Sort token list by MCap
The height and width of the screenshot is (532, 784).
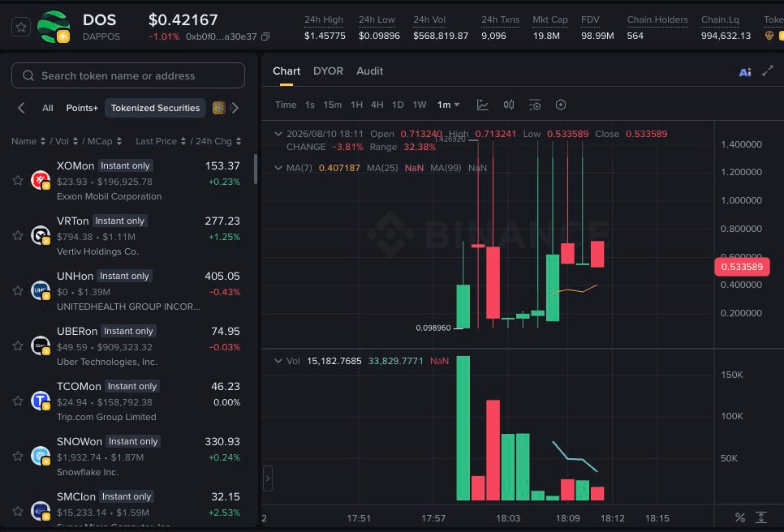point(105,141)
